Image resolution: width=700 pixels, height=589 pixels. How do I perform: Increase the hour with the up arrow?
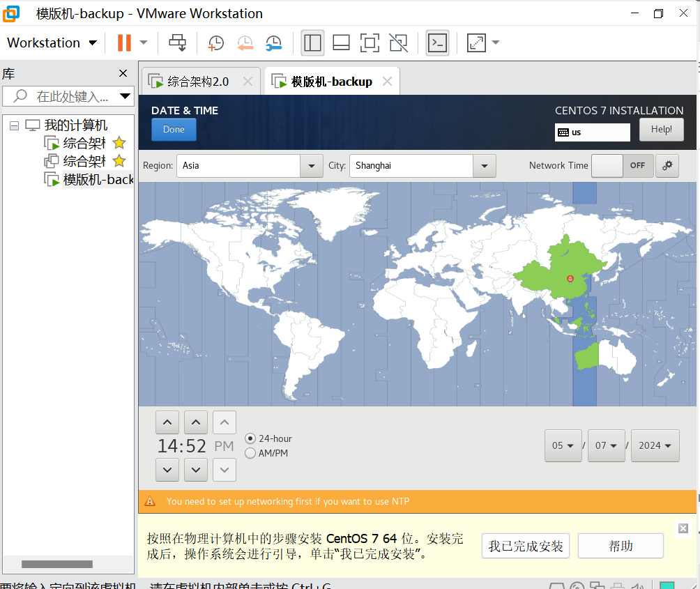pos(167,422)
